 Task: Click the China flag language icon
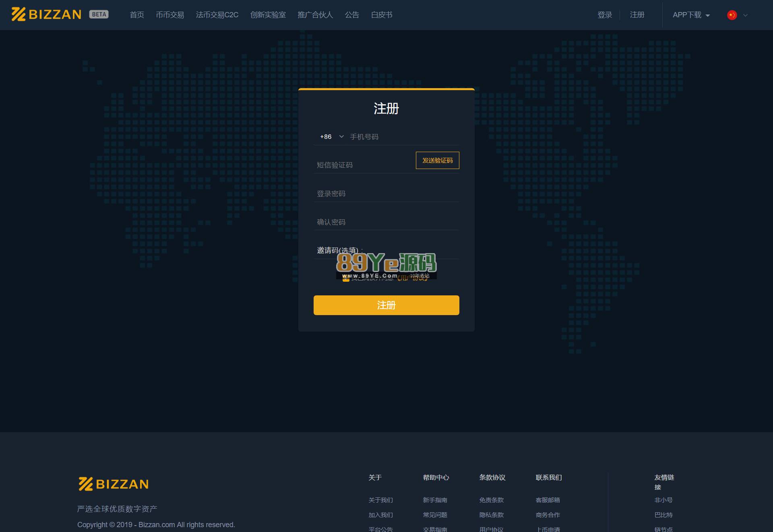(732, 15)
